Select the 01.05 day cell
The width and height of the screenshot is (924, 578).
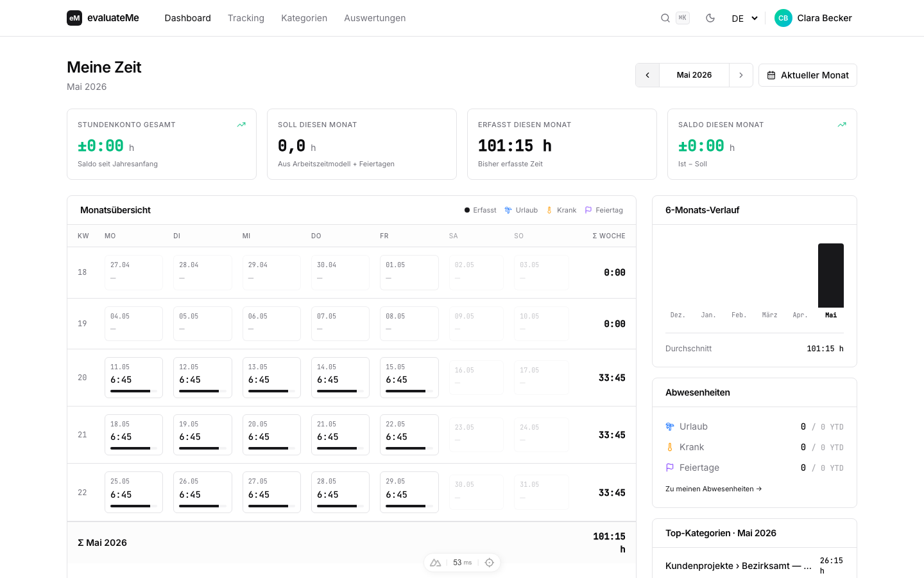[409, 272]
